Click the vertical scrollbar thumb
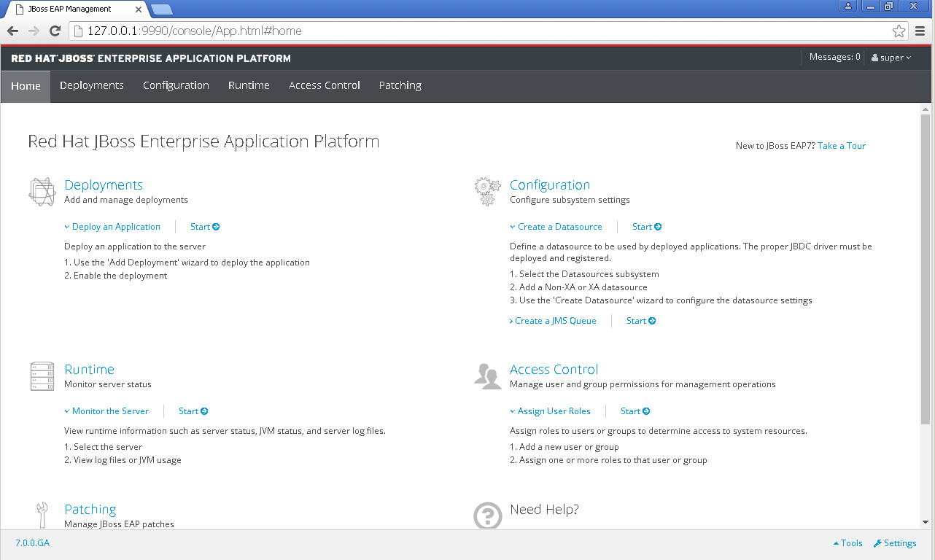 coord(926,268)
